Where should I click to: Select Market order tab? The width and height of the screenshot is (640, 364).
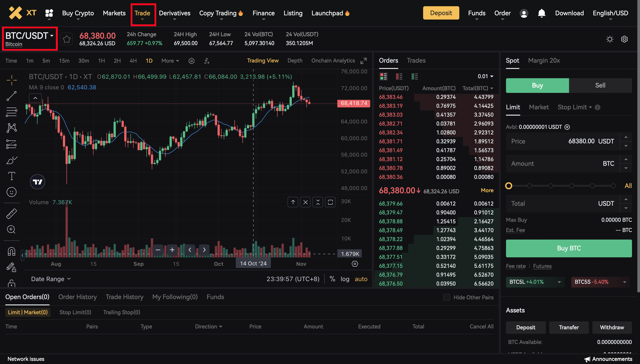539,107
